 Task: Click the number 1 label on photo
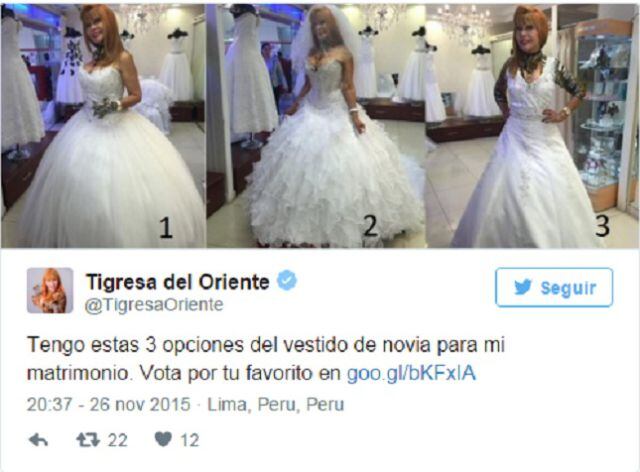click(165, 228)
